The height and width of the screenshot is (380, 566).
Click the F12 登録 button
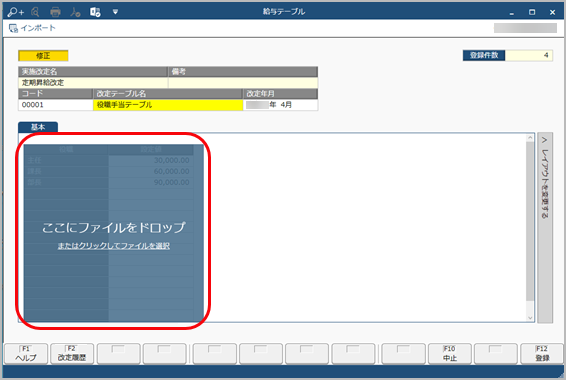(x=542, y=354)
